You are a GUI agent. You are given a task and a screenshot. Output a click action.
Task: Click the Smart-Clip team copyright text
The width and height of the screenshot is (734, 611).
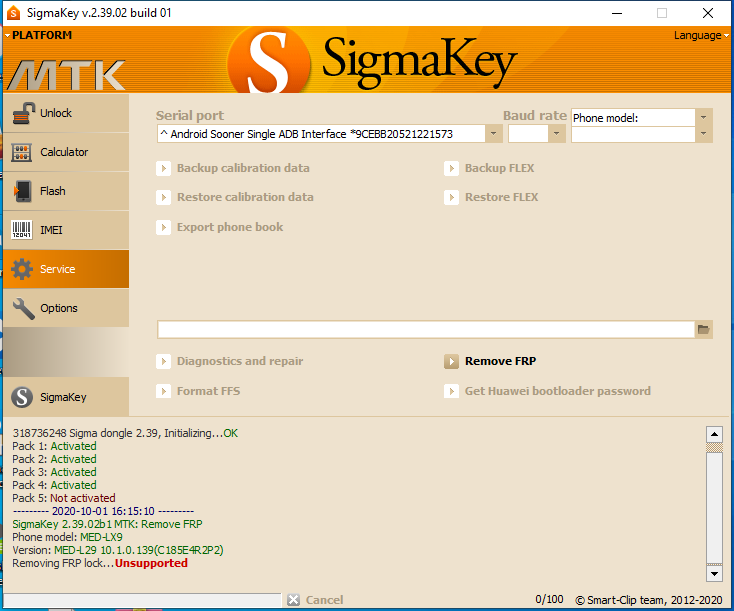649,600
